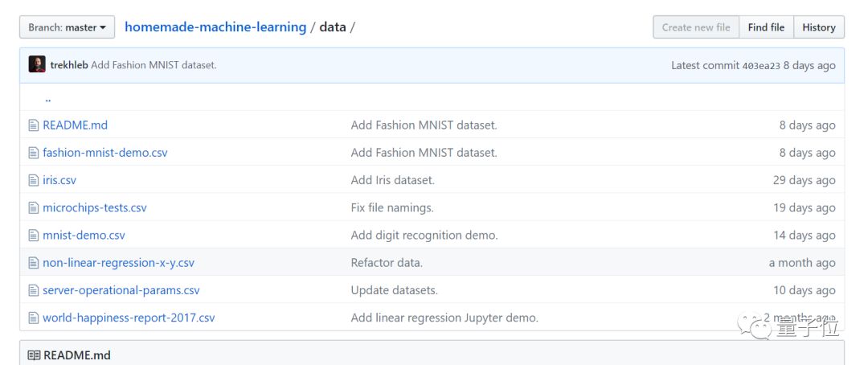Navigate up via the parent directory link

tap(48, 99)
